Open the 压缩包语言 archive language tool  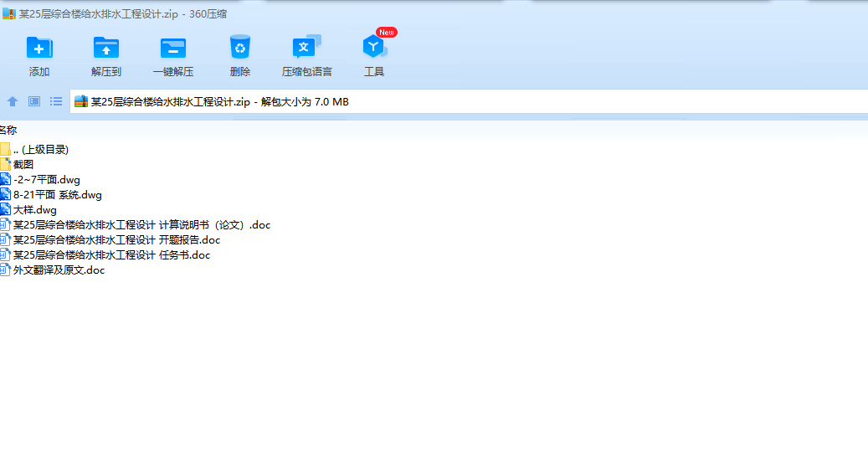306,47
